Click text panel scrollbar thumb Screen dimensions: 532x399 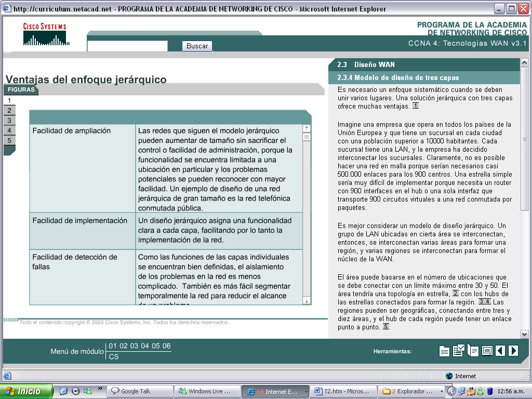[x=525, y=139]
